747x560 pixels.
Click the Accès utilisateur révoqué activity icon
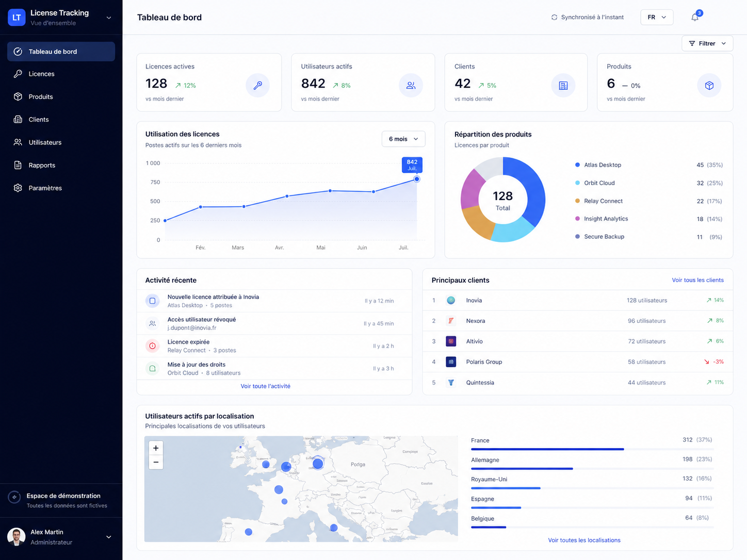152,323
